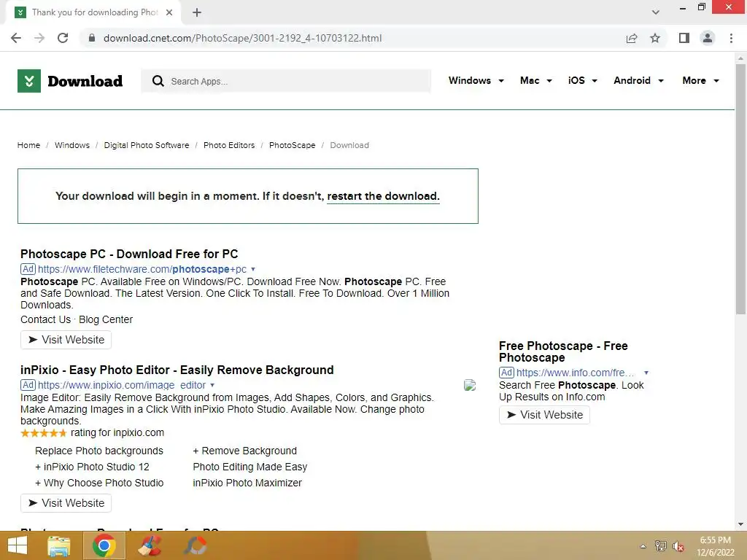Expand the Windows menu
The width and height of the screenshot is (747, 560).
pyautogui.click(x=476, y=80)
